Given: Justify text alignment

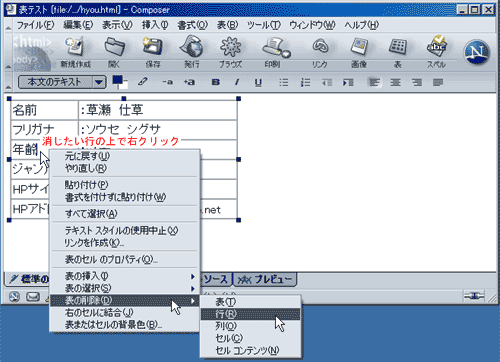Looking at the screenshot, I should point(438,82).
